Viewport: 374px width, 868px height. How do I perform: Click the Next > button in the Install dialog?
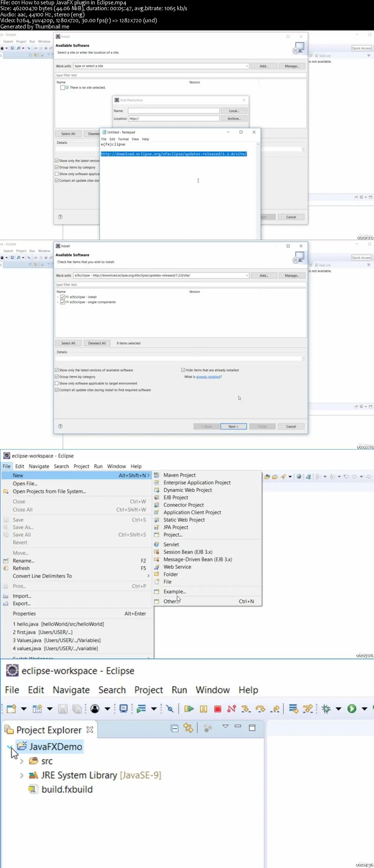coord(234,426)
